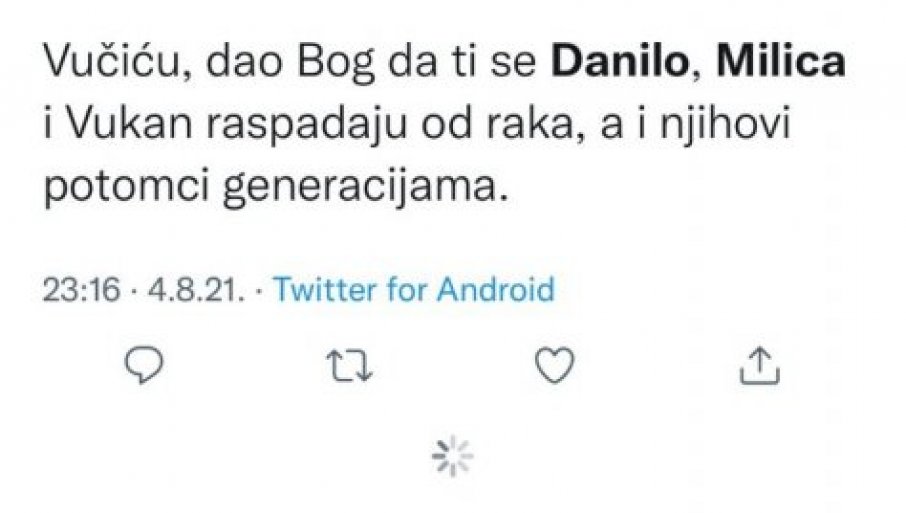
Task: Click the bold word Danilo
Action: pos(610,64)
